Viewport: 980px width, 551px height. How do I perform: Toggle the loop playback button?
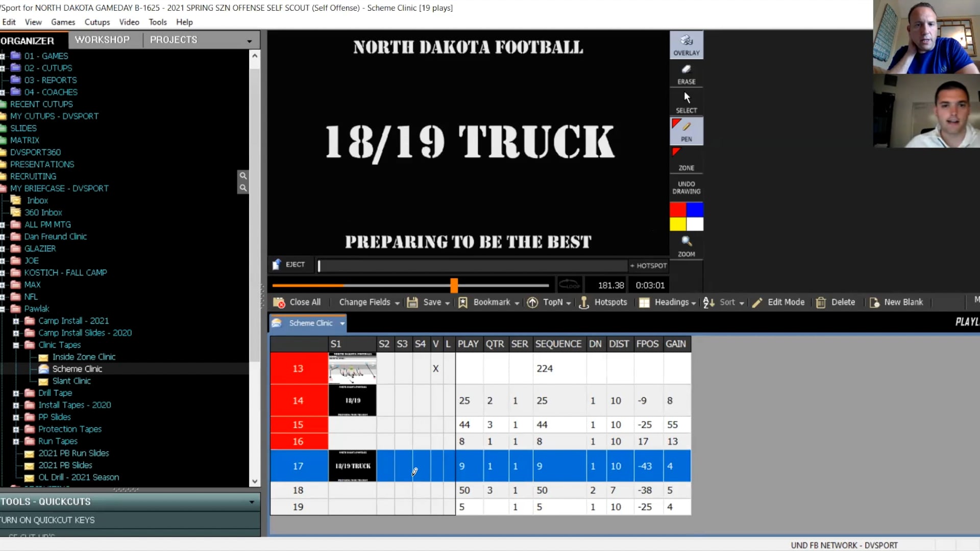coord(569,285)
